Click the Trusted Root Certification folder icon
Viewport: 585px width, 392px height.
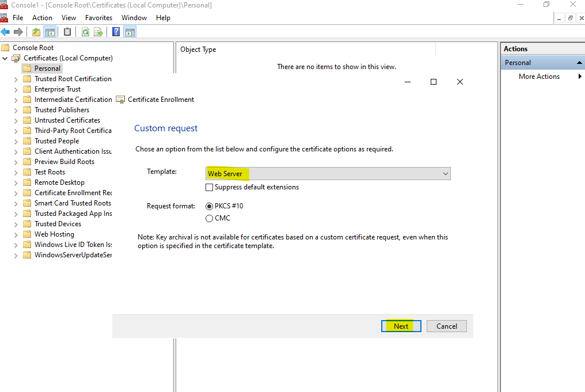(27, 79)
